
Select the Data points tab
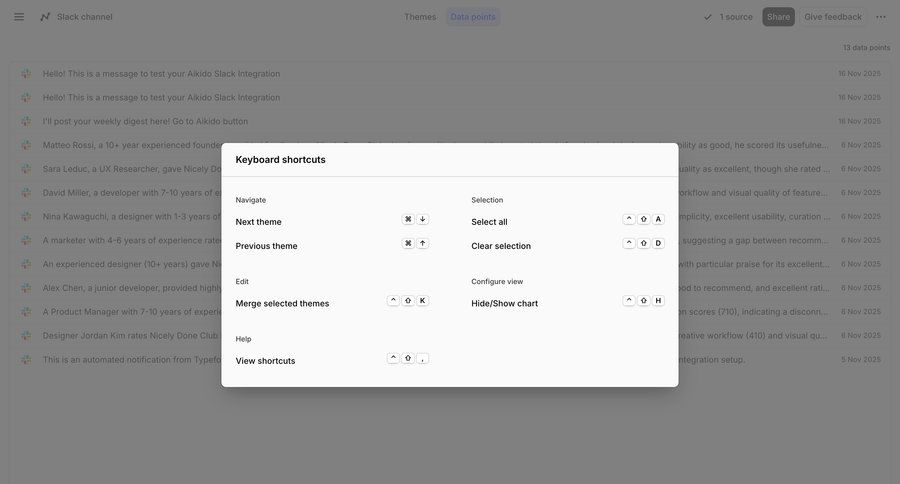473,17
